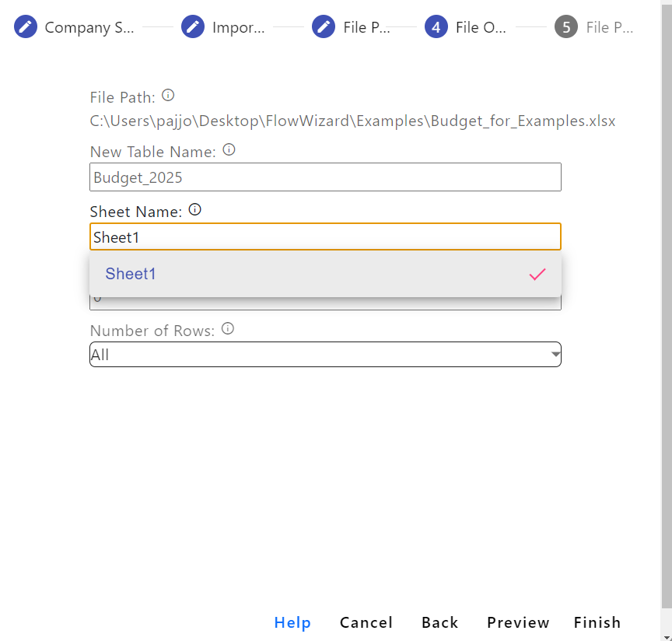Image resolution: width=672 pixels, height=641 pixels.
Task: Click step 4 circle icon
Action: coord(436,27)
